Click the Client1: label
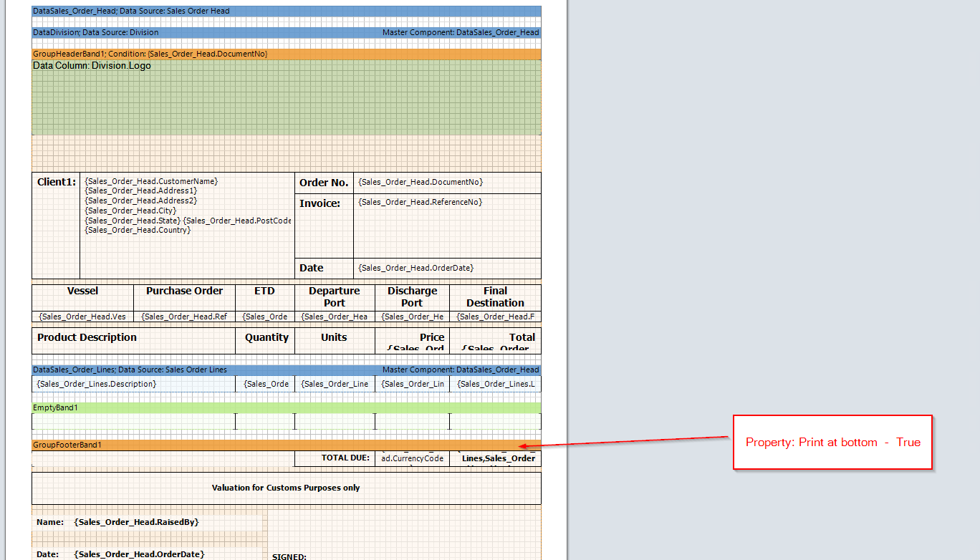Screen dimensions: 980x560 pyautogui.click(x=56, y=183)
